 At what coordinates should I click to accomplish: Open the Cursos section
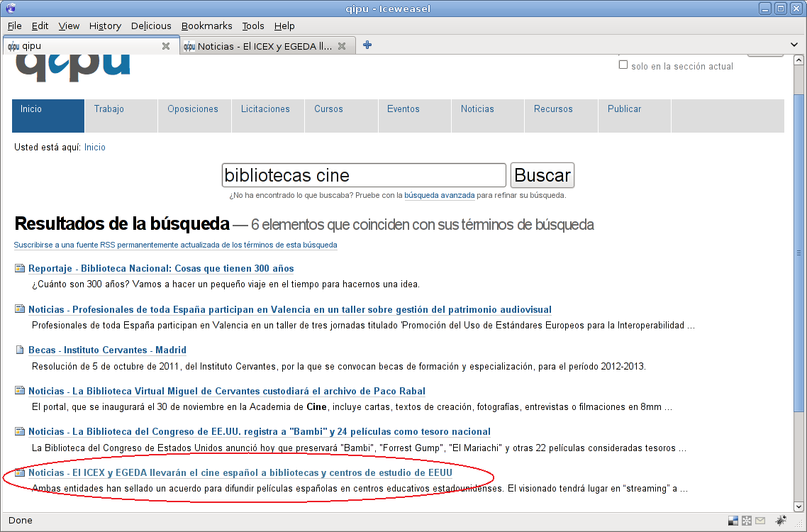[x=342, y=116]
